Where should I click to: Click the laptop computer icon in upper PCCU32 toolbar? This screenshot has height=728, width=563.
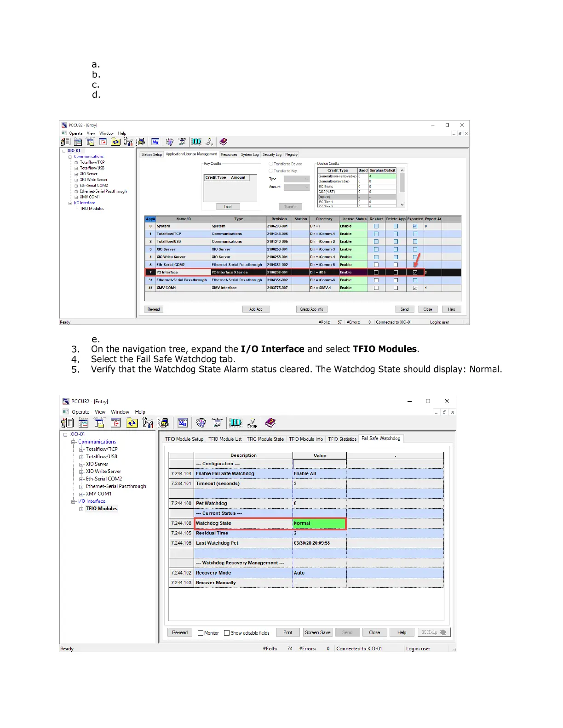click(x=141, y=142)
